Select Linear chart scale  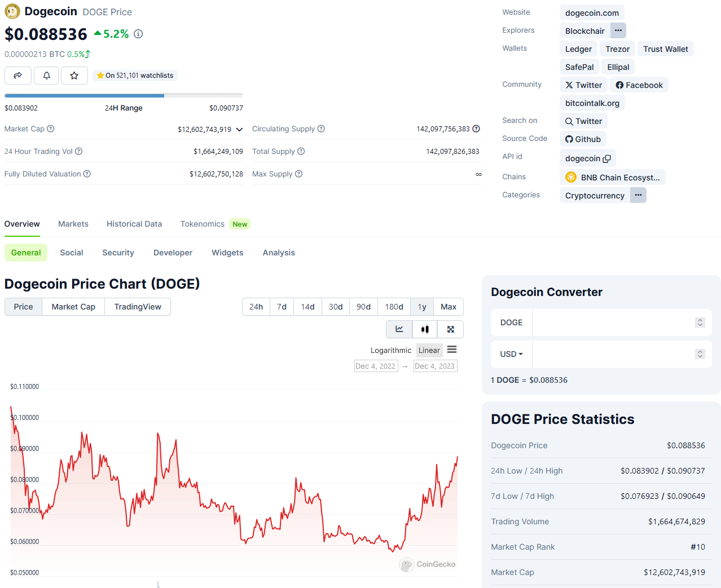[429, 351]
